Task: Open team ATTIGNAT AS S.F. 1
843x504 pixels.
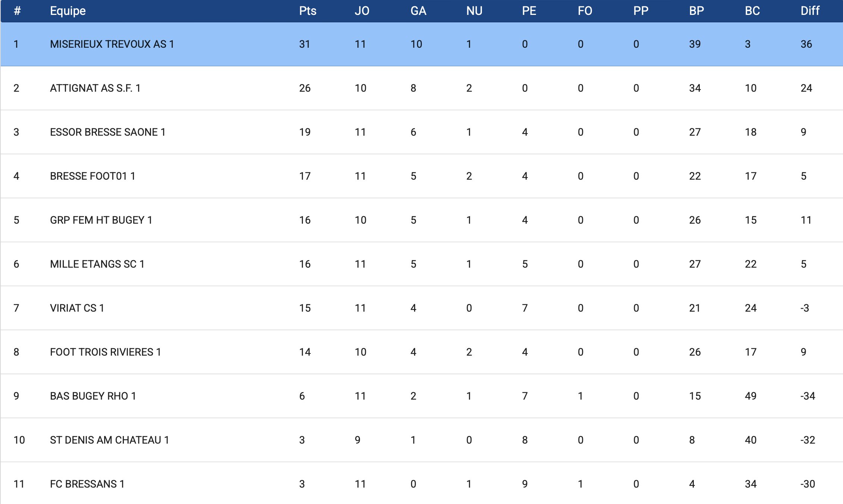Action: click(x=95, y=88)
